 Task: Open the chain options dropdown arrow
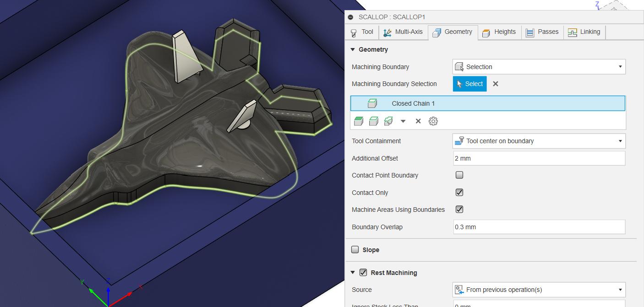coord(403,121)
